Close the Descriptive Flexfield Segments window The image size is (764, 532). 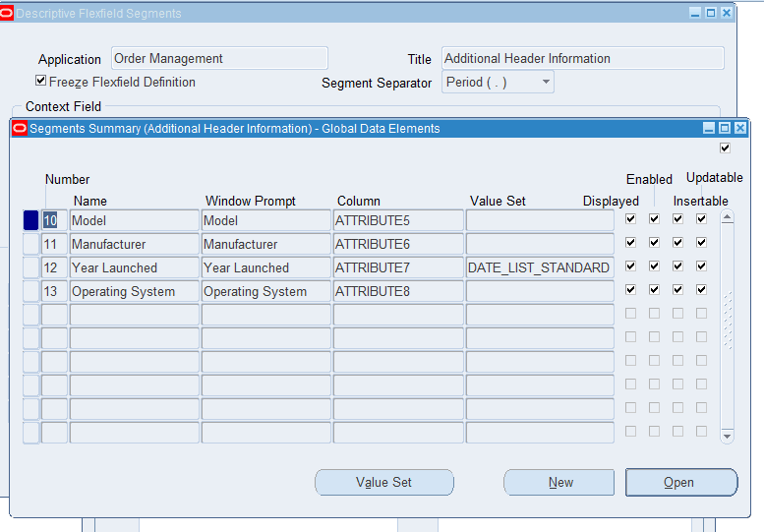[x=727, y=13]
